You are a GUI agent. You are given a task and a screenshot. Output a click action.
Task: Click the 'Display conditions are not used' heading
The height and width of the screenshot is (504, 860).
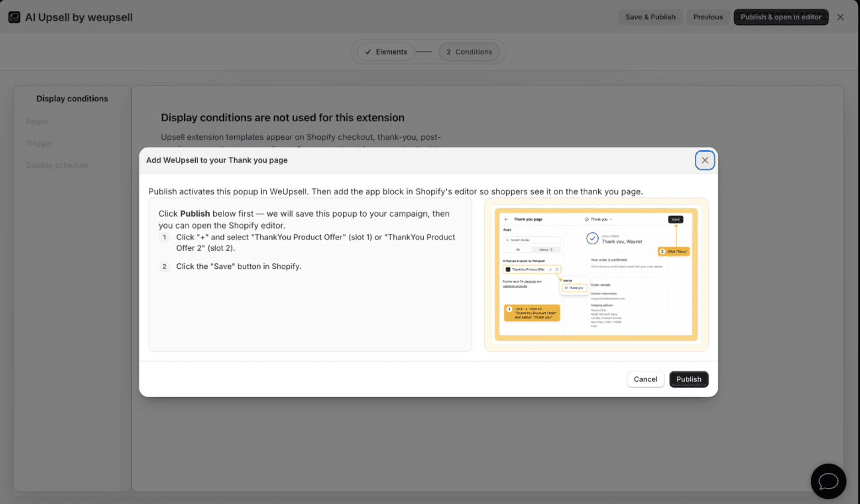(282, 118)
